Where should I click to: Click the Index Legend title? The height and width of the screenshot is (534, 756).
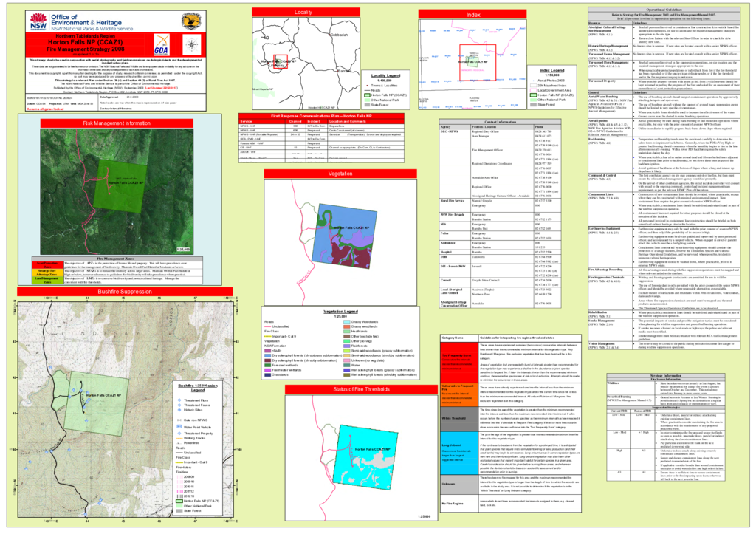(x=551, y=70)
